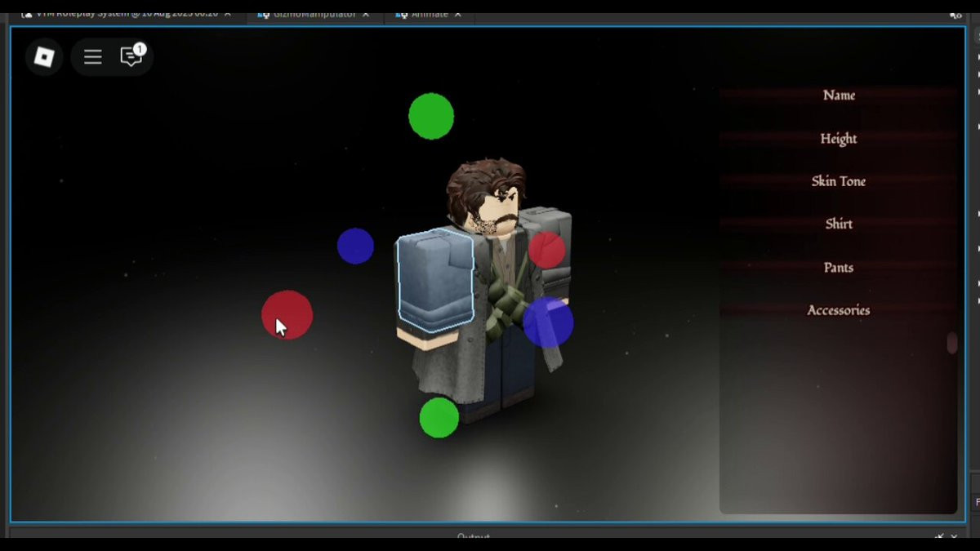Open the Name customization option
This screenshot has height=551, width=980.
pos(839,96)
